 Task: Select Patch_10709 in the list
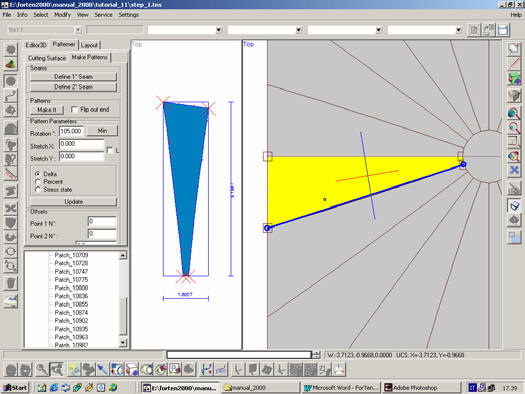(x=71, y=255)
